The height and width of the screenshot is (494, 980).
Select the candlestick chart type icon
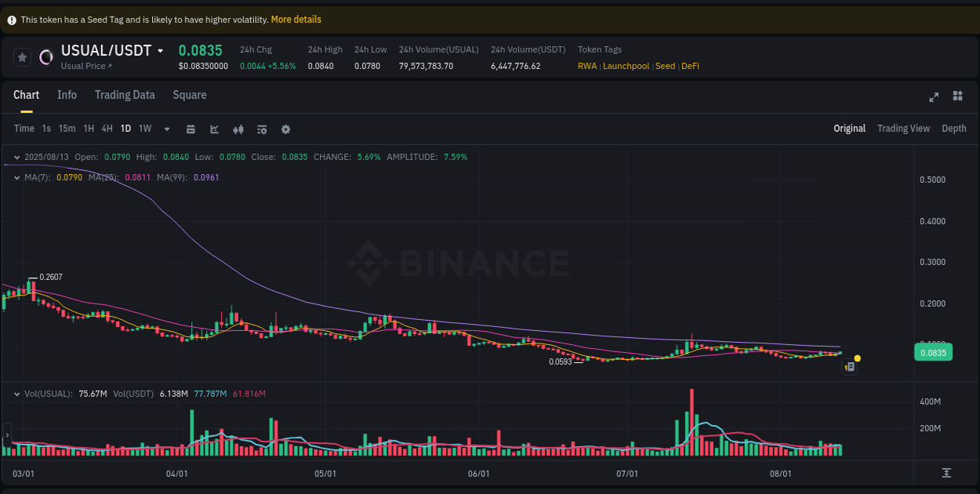(238, 129)
